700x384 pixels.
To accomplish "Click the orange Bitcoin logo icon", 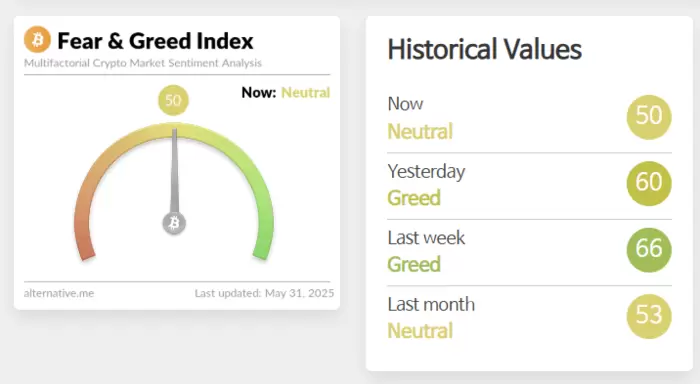I will pos(38,39).
